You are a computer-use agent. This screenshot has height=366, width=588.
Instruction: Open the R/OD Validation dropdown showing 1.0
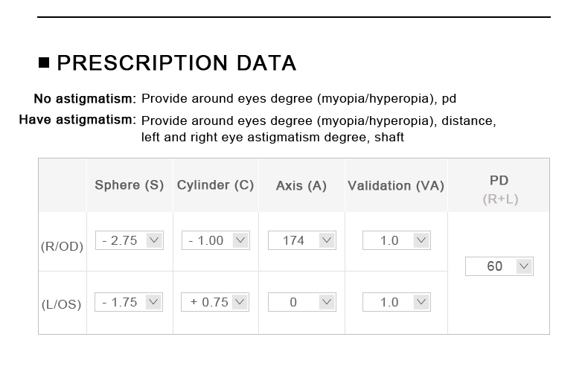397,240
